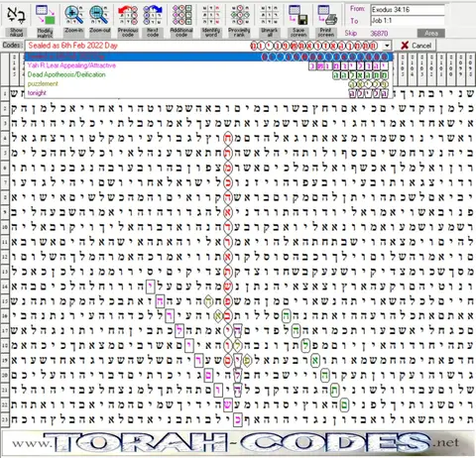The width and height of the screenshot is (476, 458).
Task: Click the Area button
Action: [x=430, y=33]
